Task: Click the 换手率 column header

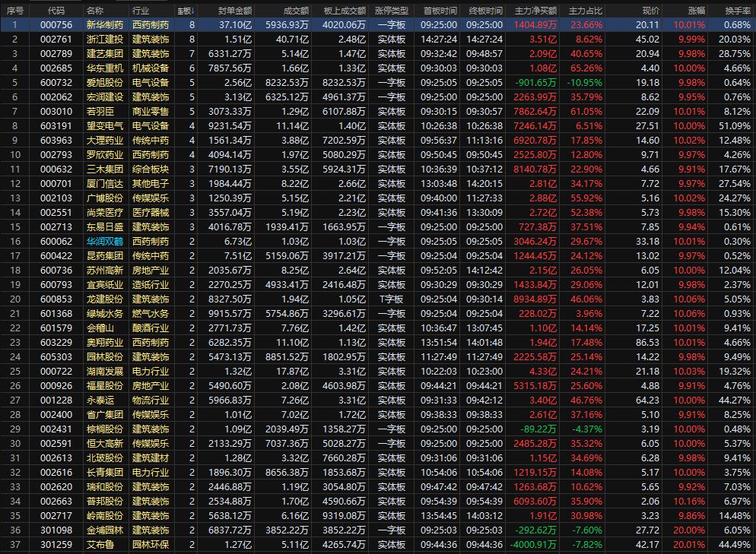Action: coord(738,11)
